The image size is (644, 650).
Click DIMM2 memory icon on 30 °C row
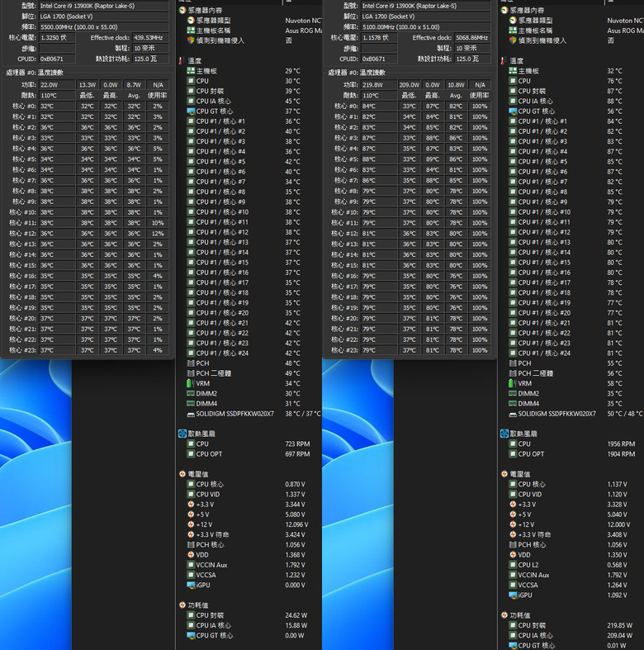tap(191, 393)
